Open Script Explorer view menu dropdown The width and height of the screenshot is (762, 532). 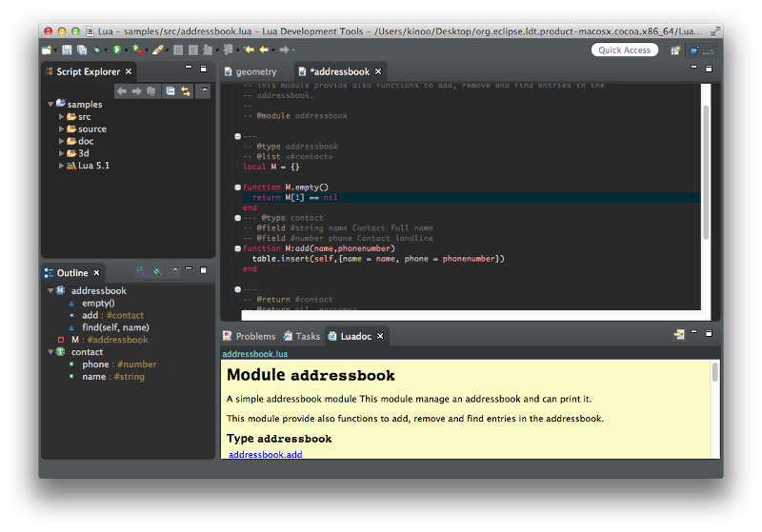click(x=204, y=90)
